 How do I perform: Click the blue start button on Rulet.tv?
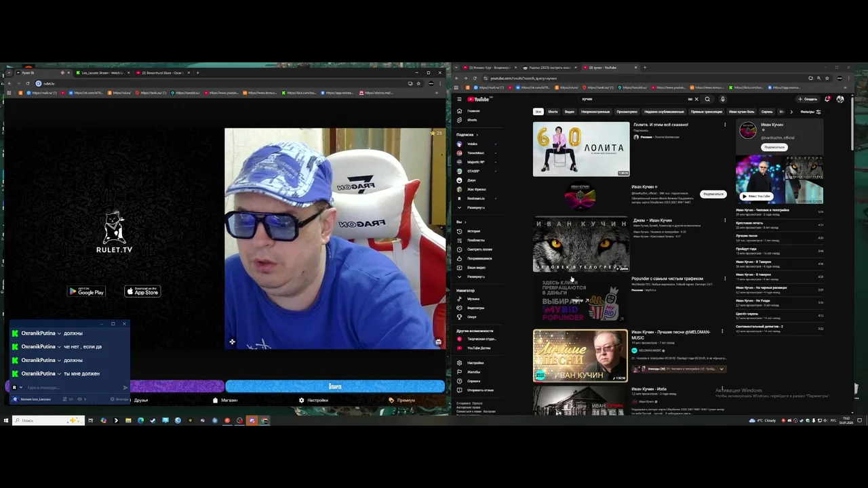click(335, 386)
